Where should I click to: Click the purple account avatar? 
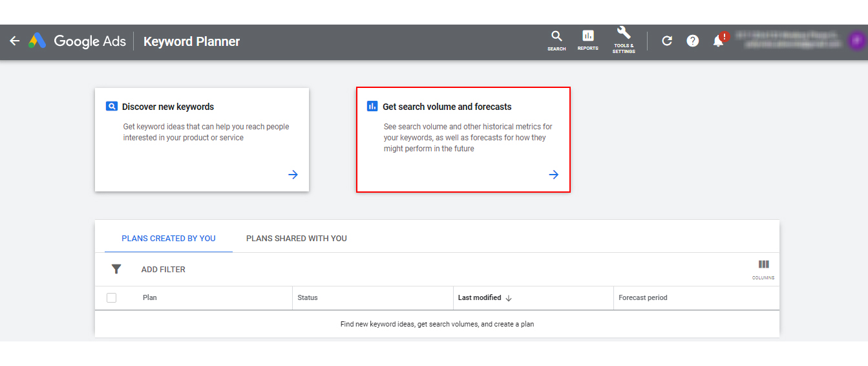857,40
